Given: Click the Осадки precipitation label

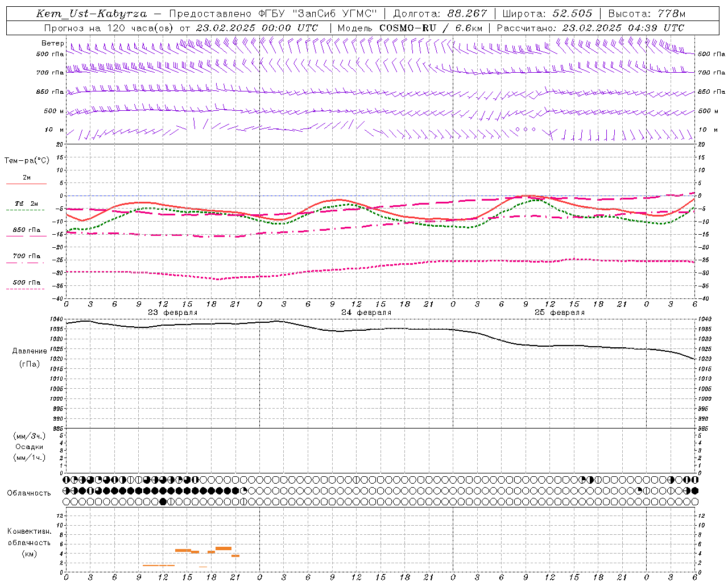Looking at the screenshot, I should tap(30, 447).
